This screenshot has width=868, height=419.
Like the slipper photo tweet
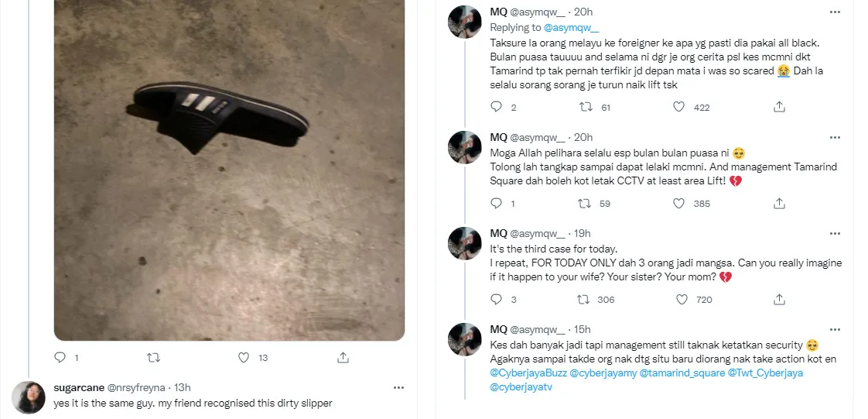(243, 358)
